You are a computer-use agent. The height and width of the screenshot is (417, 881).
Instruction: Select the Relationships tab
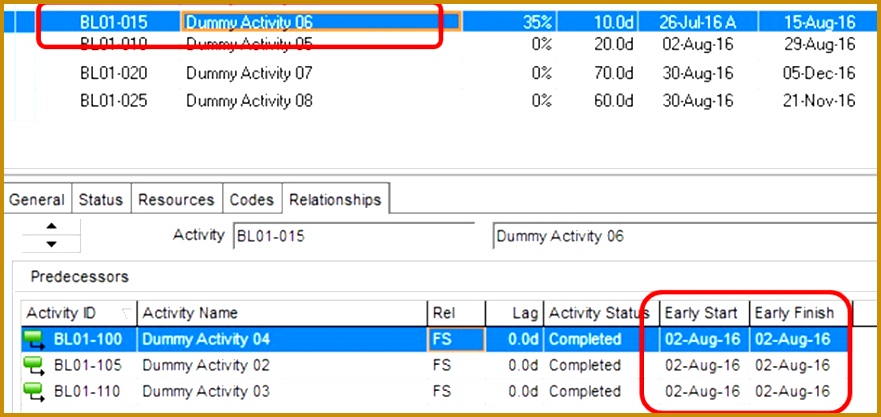(335, 200)
